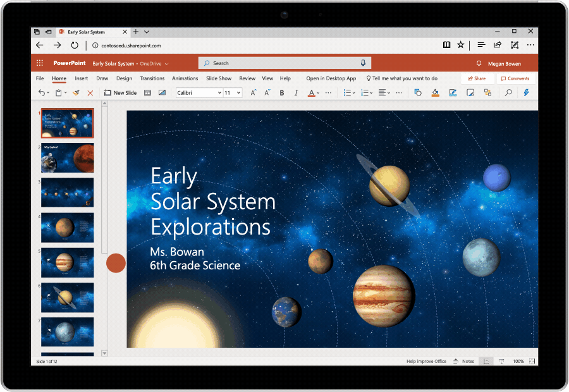Viewport: 569px width, 392px height.
Task: Click the Designer lightning bolt icon
Action: [x=526, y=92]
